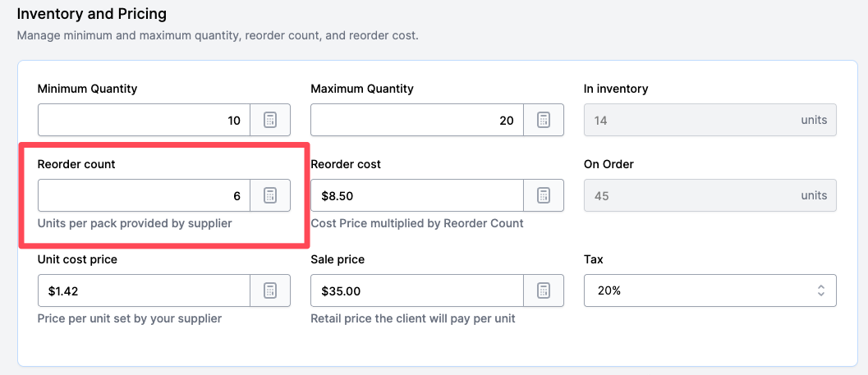Open calculator for Minimum Quantity field
The image size is (868, 375).
(x=270, y=121)
